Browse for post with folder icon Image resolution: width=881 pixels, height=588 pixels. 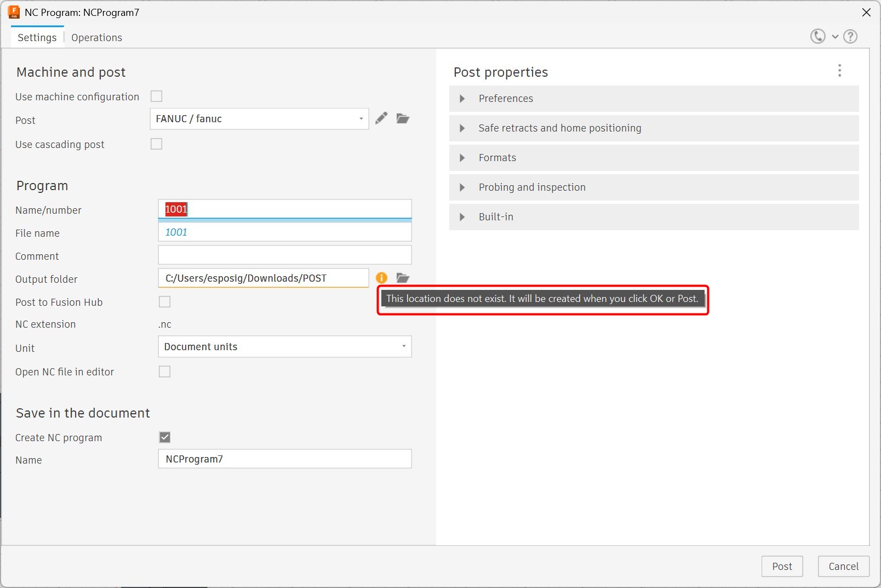(x=403, y=118)
